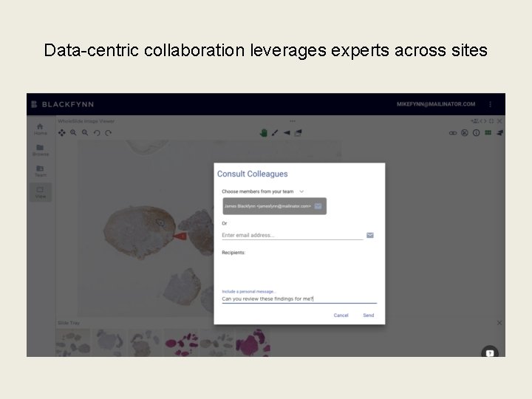The width and height of the screenshot is (532, 399).
Task: Click MIKEFYNN@MAILINATOR.COM account label
Action: pyautogui.click(x=436, y=104)
